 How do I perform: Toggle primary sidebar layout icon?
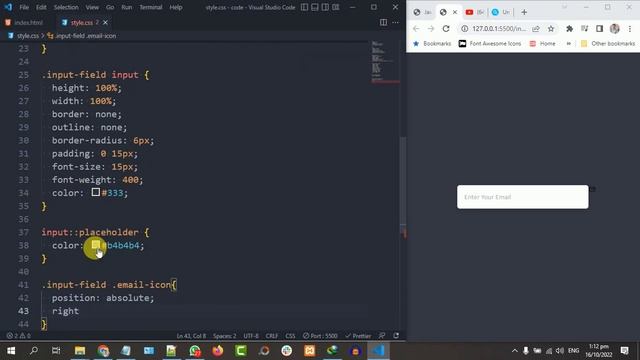pyautogui.click(x=304, y=7)
